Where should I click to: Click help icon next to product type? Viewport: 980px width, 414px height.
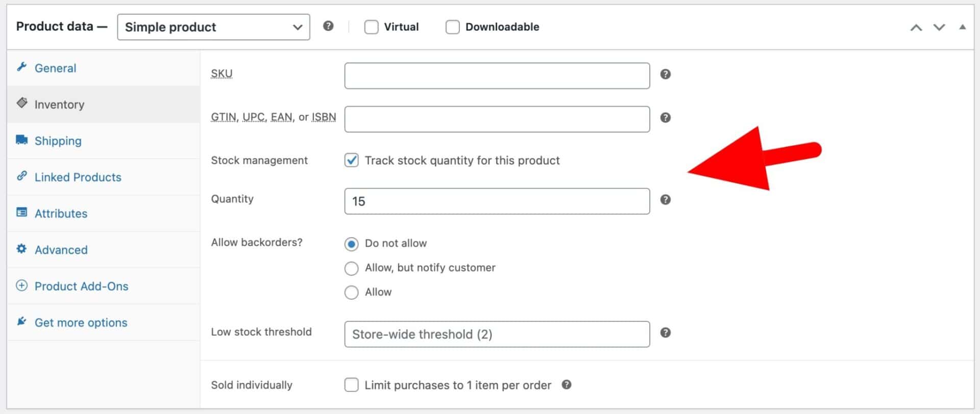(x=328, y=26)
